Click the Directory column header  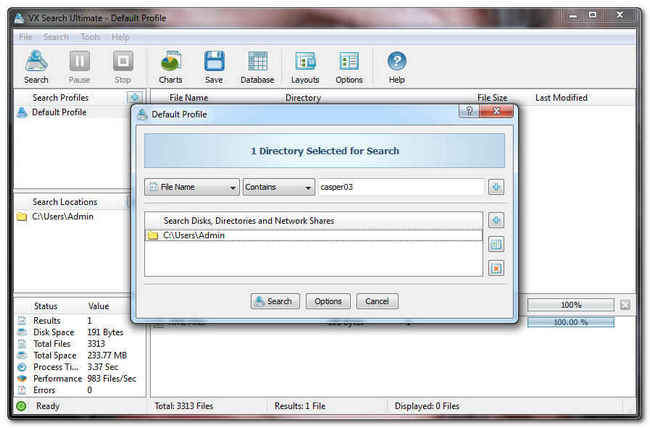click(x=303, y=98)
